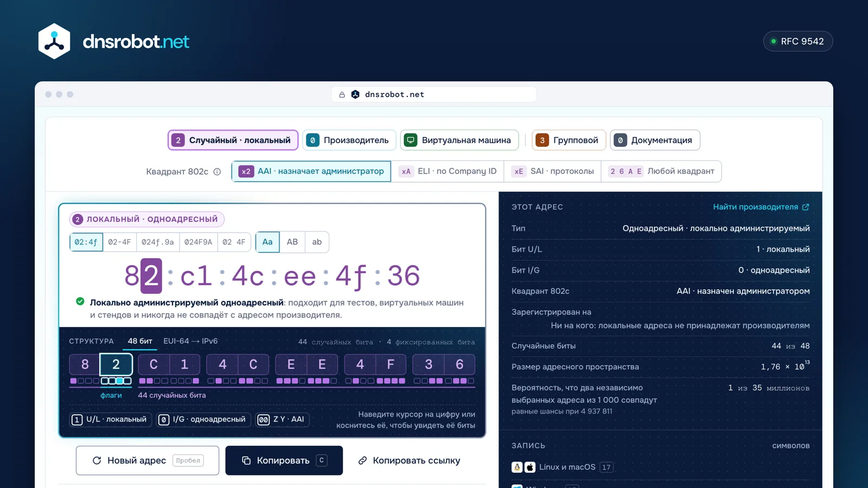Screen dimensions: 868x488
Task: Set letter case to Aa
Action: click(267, 242)
